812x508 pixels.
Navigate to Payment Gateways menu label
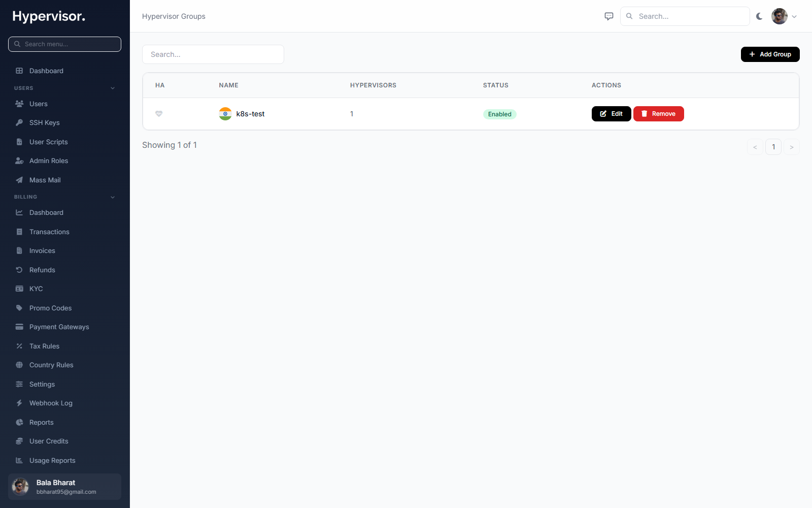59,327
